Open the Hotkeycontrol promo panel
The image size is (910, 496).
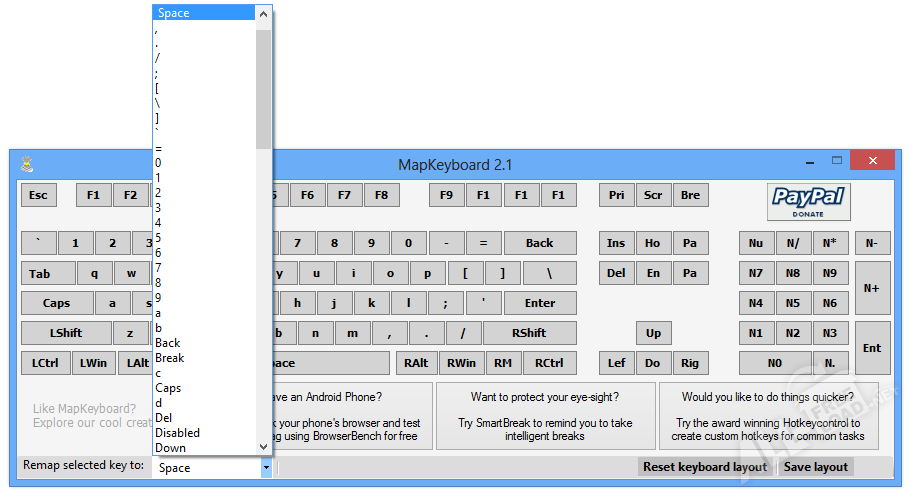(768, 416)
